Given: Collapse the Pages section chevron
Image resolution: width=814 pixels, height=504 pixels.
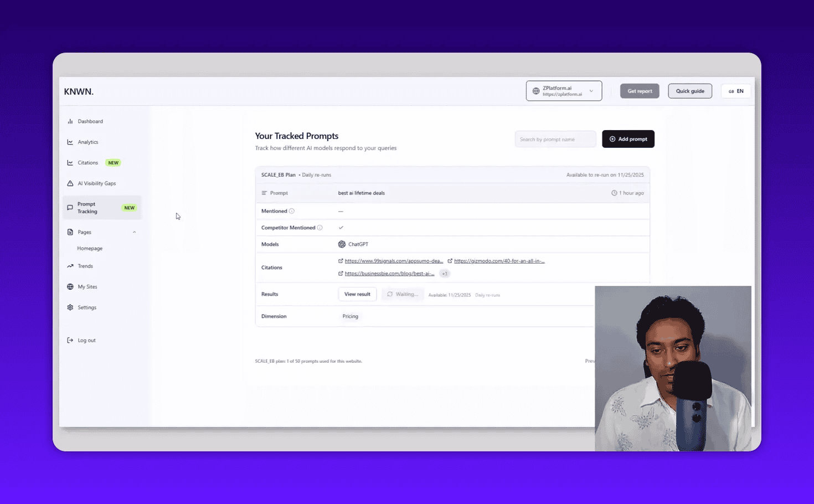Looking at the screenshot, I should [x=134, y=232].
